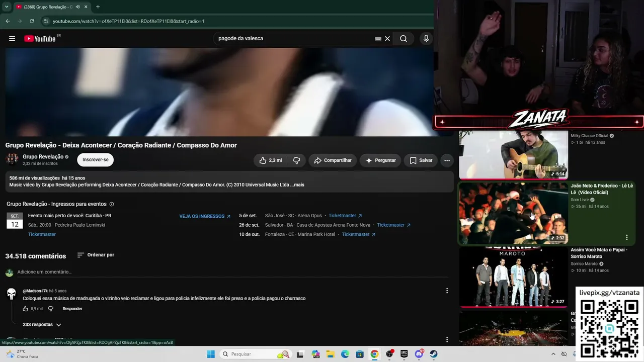Open a new browser tab
This screenshot has width=644, height=362.
click(98, 7)
